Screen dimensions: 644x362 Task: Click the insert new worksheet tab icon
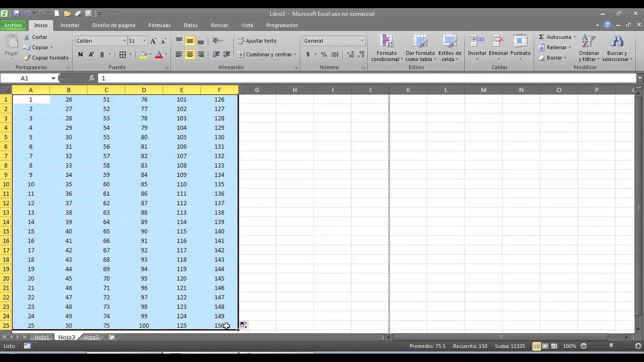112,337
